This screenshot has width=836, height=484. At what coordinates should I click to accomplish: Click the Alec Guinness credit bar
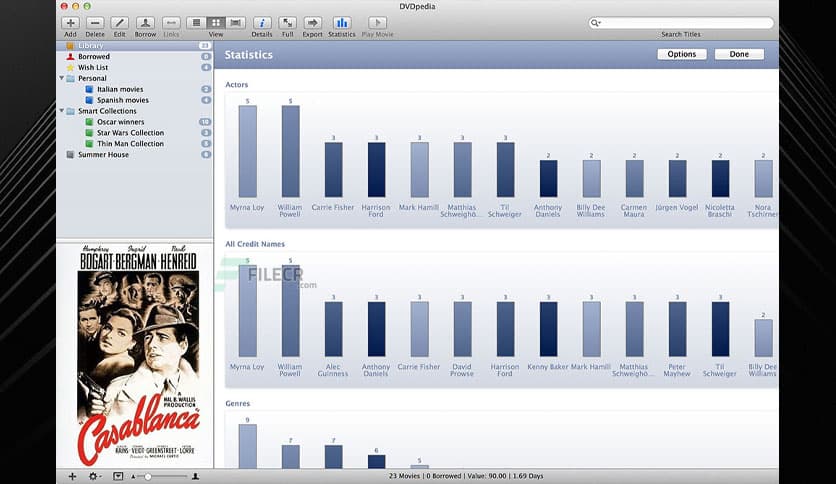(x=333, y=329)
